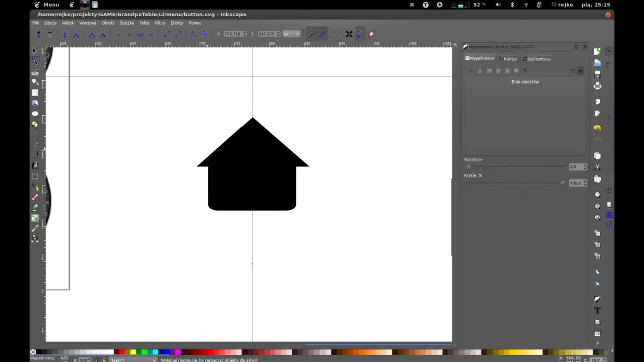The height and width of the screenshot is (362, 644).
Task: Select the text tool
Action: point(35,176)
